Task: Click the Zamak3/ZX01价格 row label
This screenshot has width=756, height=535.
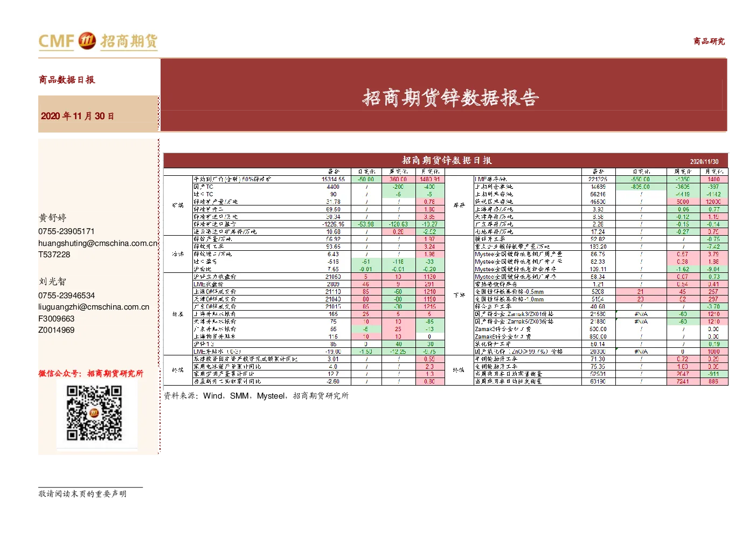Action: coord(514,314)
